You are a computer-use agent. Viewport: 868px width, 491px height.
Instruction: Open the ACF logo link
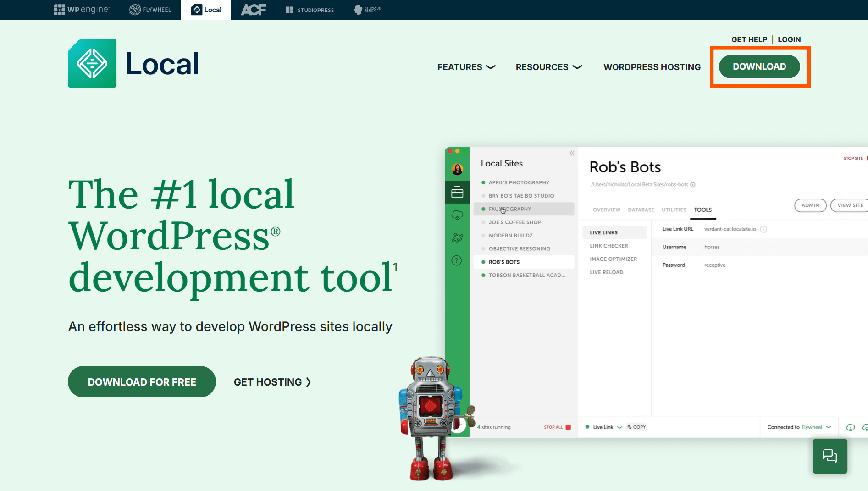pyautogui.click(x=253, y=10)
